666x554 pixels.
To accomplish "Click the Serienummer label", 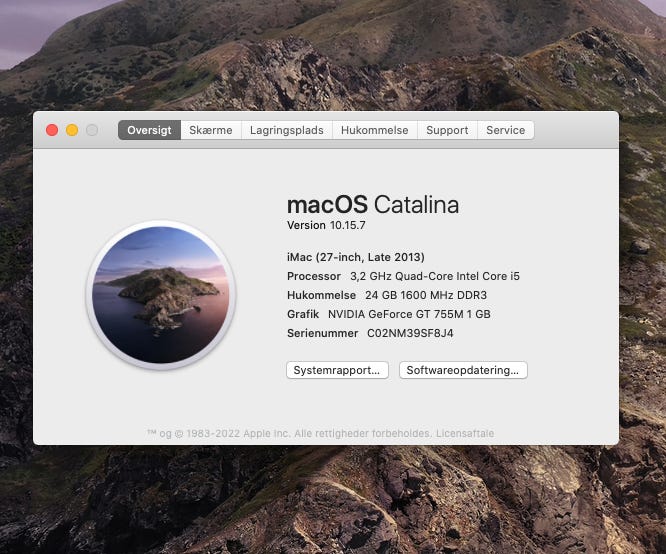I will pyautogui.click(x=322, y=333).
